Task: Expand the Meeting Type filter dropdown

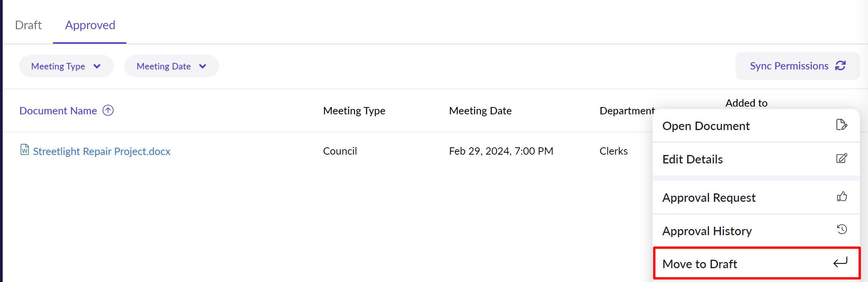Action: coord(66,66)
